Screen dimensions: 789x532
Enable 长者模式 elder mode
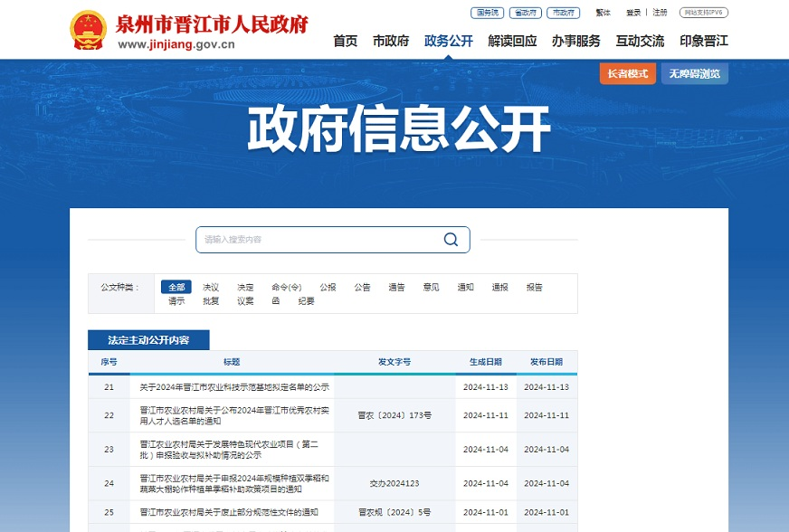pyautogui.click(x=627, y=74)
